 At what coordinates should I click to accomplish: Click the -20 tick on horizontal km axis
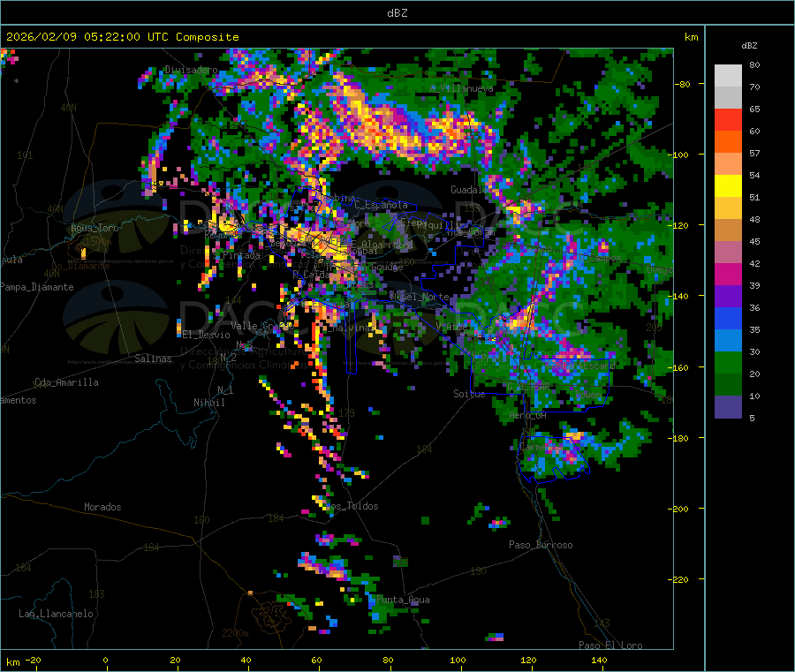click(34, 660)
